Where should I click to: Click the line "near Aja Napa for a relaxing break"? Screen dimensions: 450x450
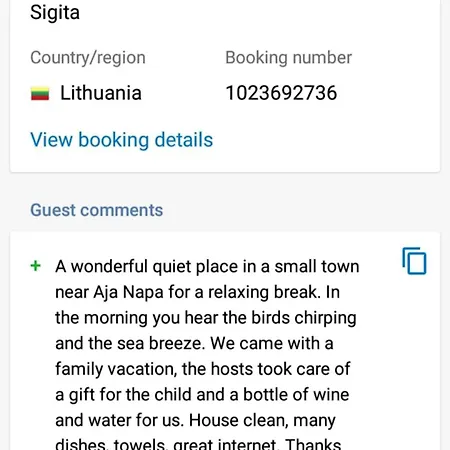click(186, 292)
